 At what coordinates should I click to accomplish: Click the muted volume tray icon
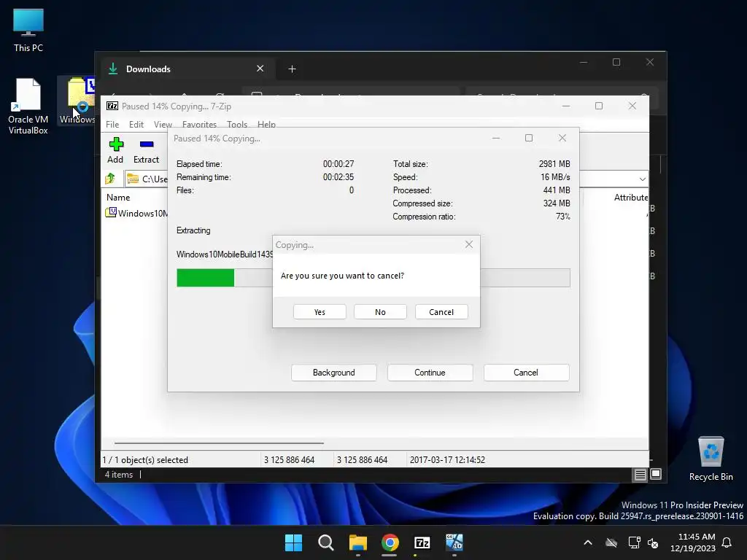pos(653,542)
